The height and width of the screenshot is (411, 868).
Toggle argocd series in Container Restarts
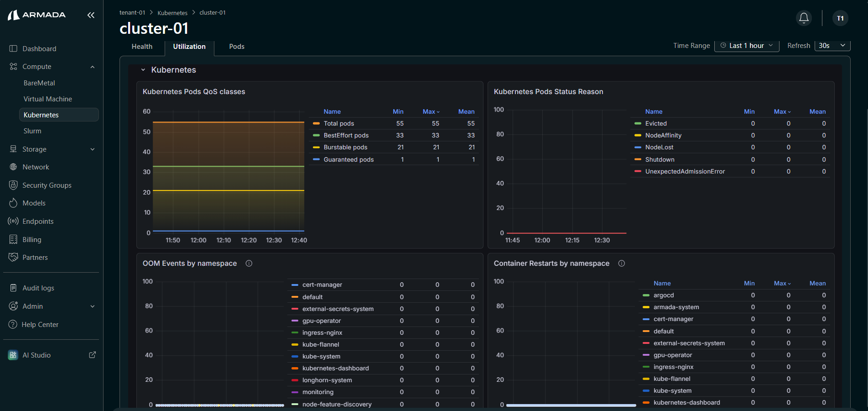(663, 295)
